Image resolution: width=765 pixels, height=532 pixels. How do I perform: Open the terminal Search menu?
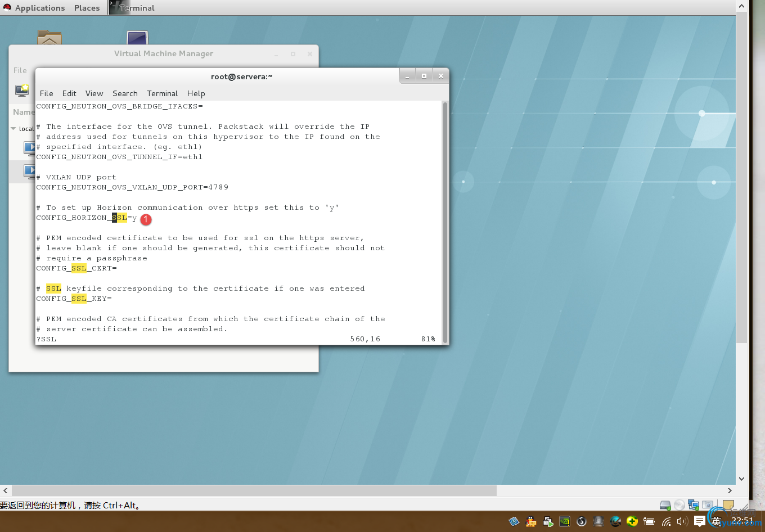tap(125, 93)
